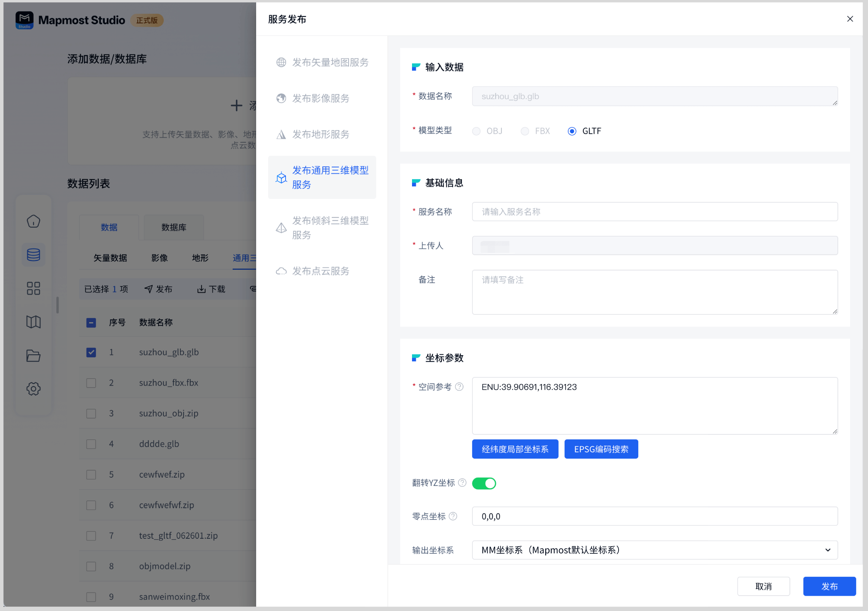Toggle the 翻转YZ坐标 switch off

pyautogui.click(x=484, y=483)
